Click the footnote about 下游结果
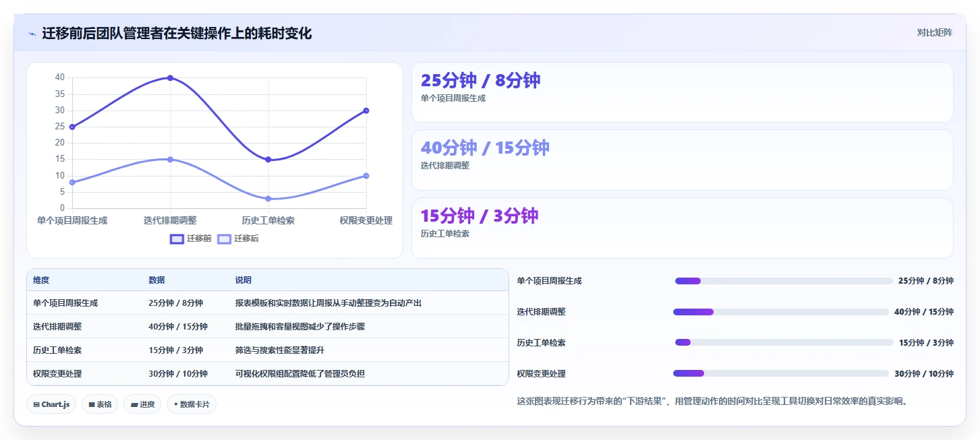Viewport: 980px width, 440px height. tap(712, 401)
